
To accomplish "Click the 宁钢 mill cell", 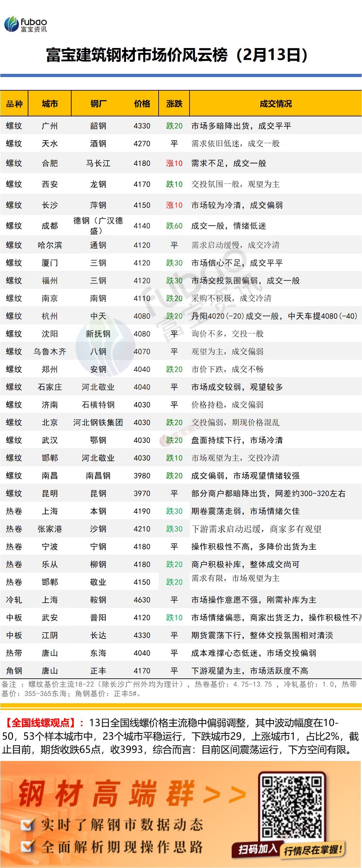I will pos(98,547).
